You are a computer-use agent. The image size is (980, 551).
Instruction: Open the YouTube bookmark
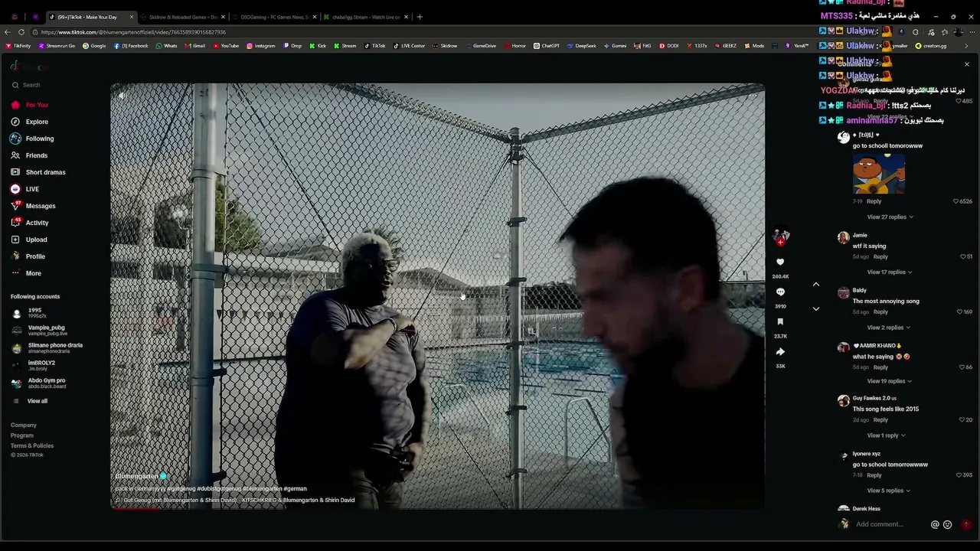click(226, 46)
